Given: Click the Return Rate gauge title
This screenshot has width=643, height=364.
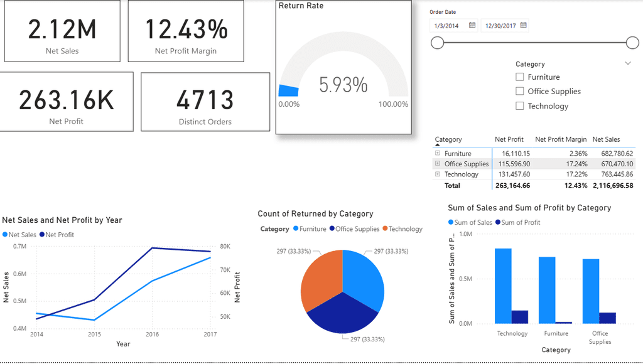Looking at the screenshot, I should [301, 6].
